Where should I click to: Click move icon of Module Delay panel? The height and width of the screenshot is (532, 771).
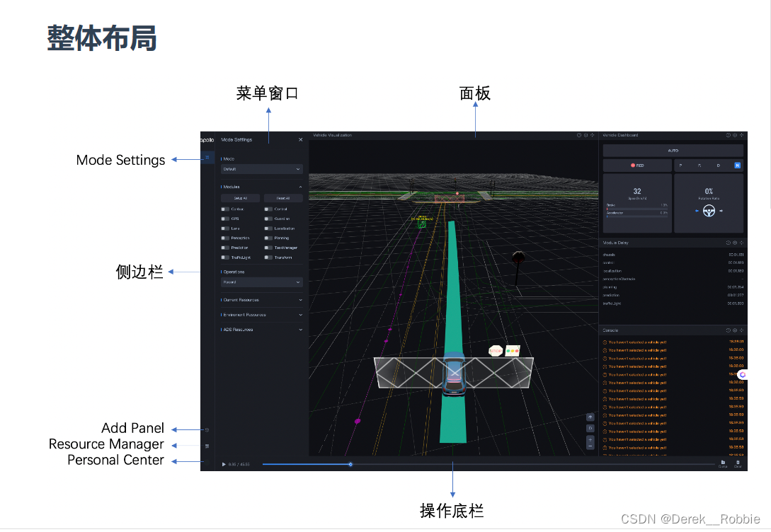742,243
